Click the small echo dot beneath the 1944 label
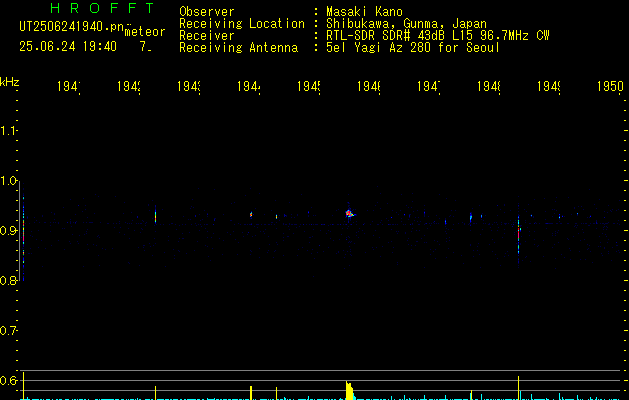Screen dimensions: 629x400 click(251, 215)
